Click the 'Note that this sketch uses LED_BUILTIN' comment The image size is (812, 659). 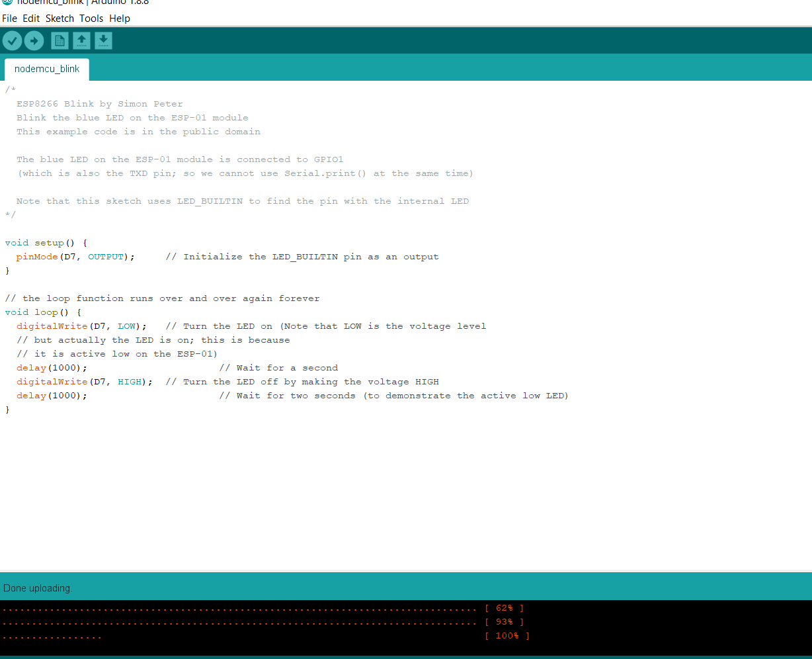[x=243, y=201]
